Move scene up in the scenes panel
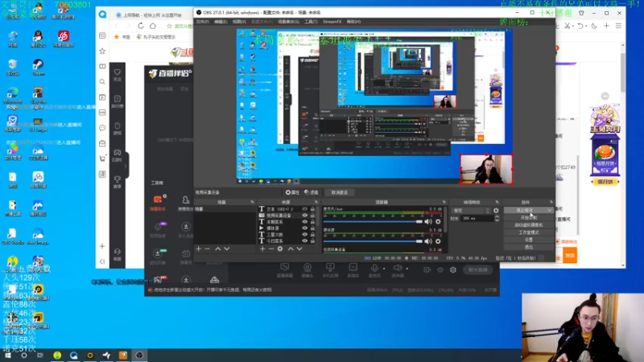Image resolution: width=644 pixels, height=362 pixels. click(217, 249)
